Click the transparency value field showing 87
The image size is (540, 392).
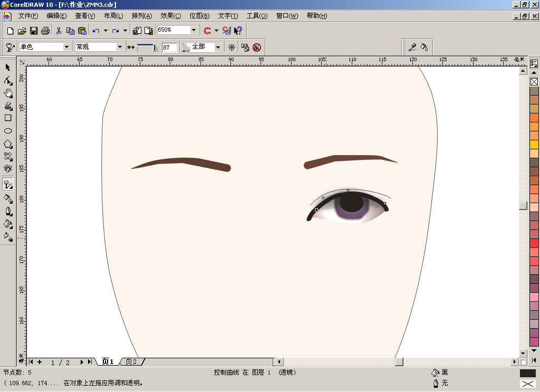coord(169,47)
